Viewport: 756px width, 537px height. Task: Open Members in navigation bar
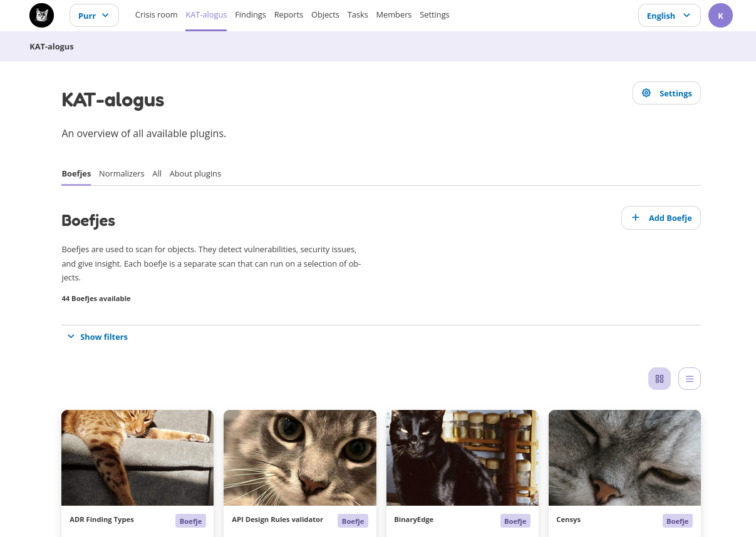[394, 14]
